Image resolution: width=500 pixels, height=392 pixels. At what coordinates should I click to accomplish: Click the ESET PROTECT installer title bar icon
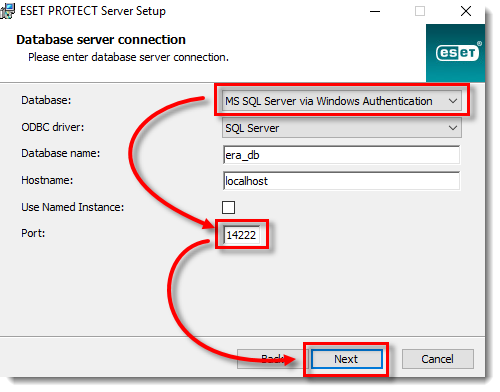point(7,11)
